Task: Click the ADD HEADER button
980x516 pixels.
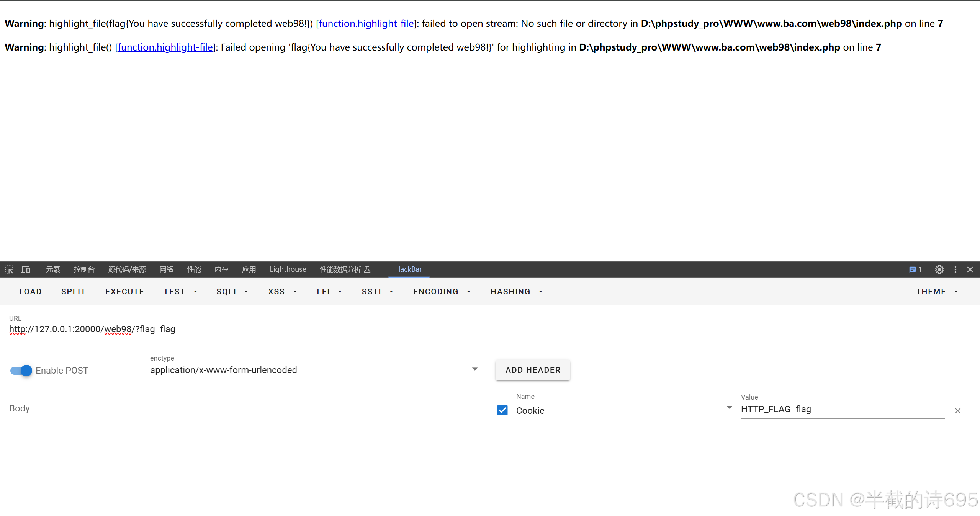Action: click(x=533, y=370)
